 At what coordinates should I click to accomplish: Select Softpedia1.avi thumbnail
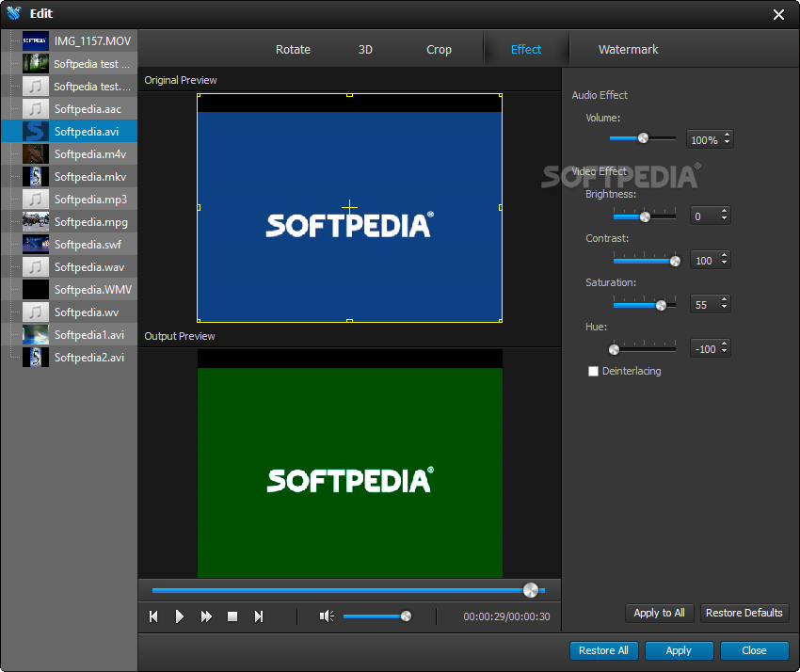tap(36, 334)
